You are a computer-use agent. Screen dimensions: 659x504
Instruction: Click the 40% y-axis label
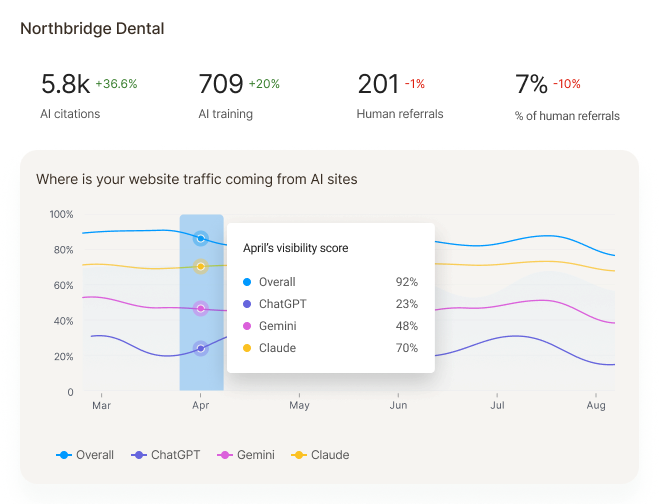(x=63, y=321)
